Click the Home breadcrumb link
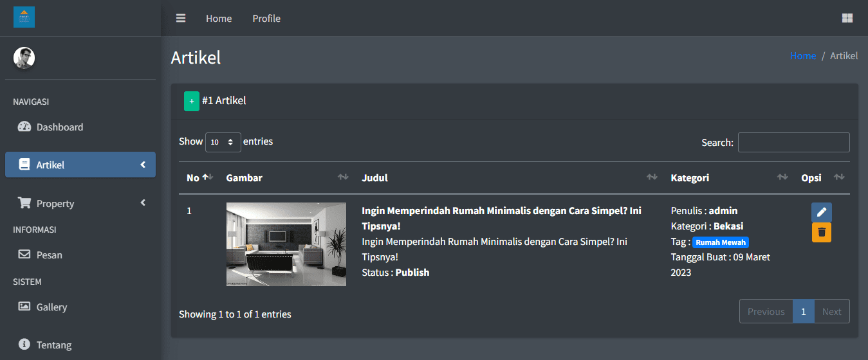Image resolution: width=868 pixels, height=360 pixels. click(802, 56)
